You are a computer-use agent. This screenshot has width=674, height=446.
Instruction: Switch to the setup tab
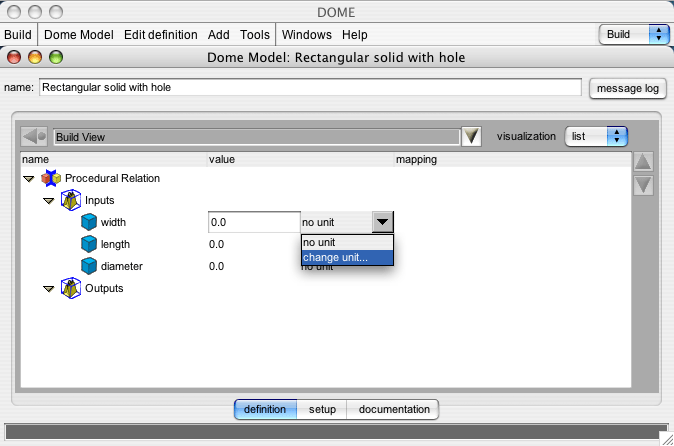tap(322, 409)
